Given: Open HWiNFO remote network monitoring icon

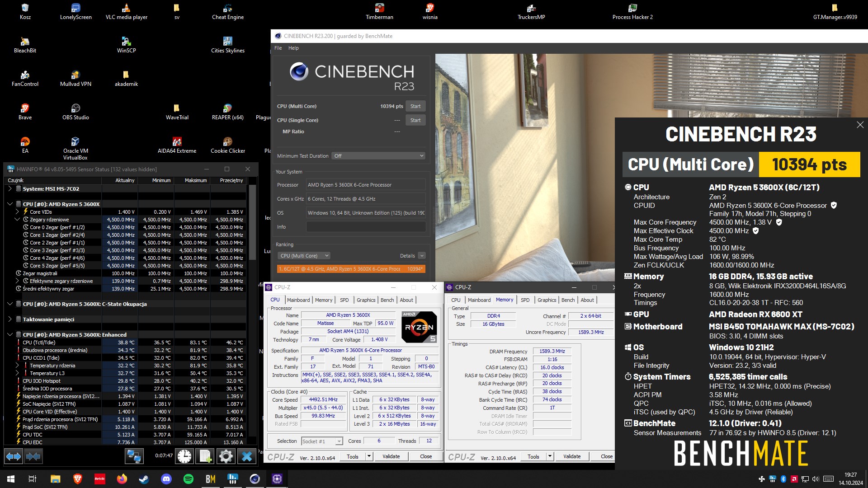Looking at the screenshot, I should pyautogui.click(x=134, y=456).
